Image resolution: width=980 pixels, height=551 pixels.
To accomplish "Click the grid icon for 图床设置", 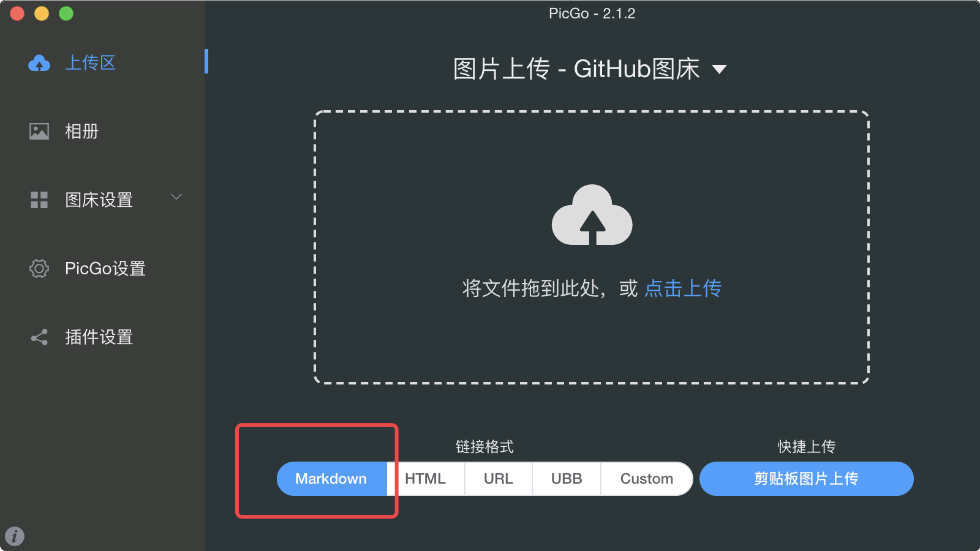I will 39,200.
